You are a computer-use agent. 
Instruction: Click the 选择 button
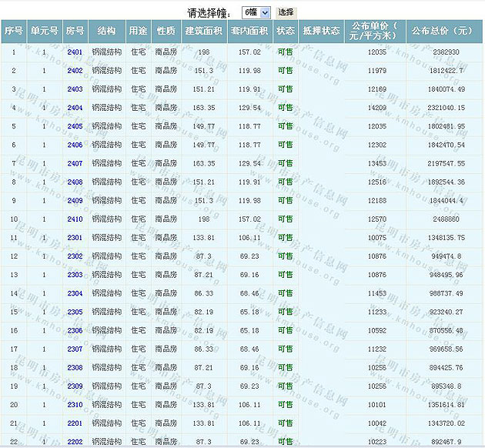pos(286,12)
